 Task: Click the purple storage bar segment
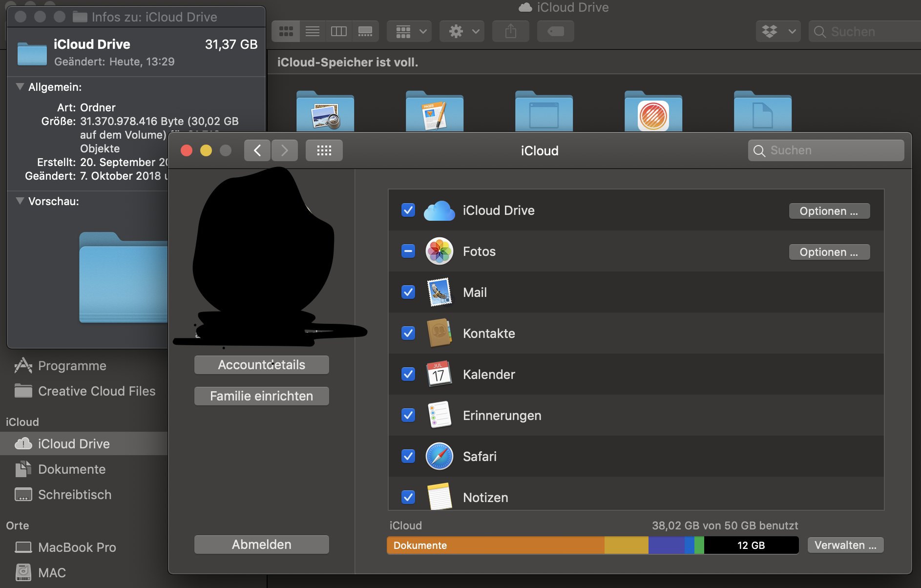666,545
